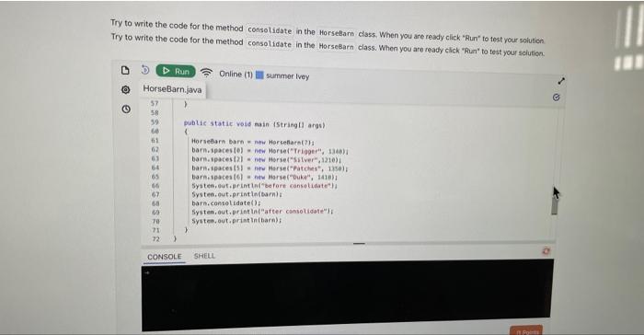Screen dimensions: 644x335
Task: Click the reset code circular arrow icon
Action: [145, 69]
